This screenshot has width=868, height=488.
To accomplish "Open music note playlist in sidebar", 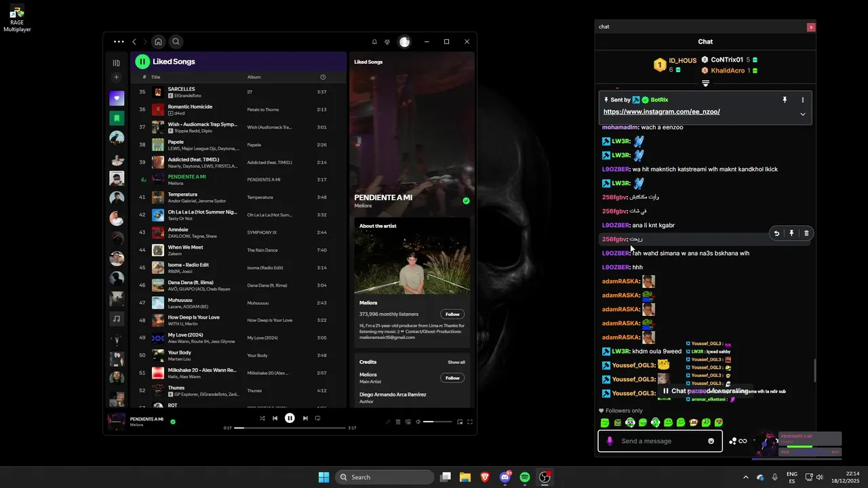I will click(x=117, y=319).
